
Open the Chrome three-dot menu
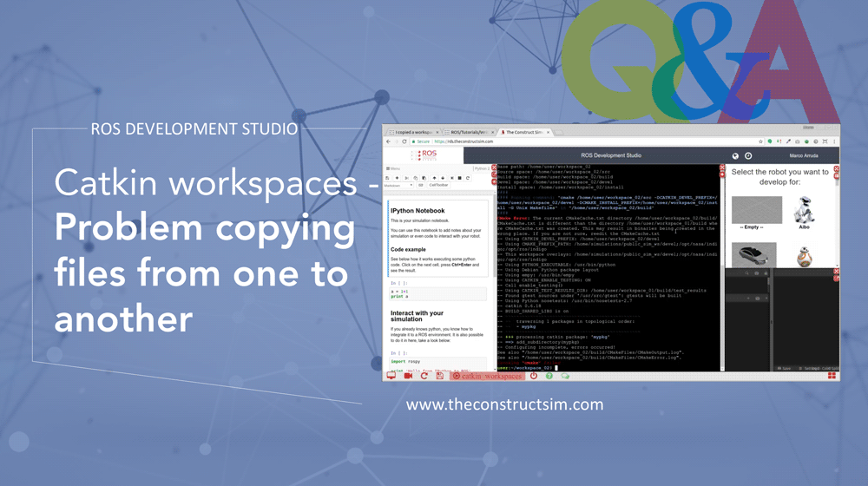coord(834,141)
